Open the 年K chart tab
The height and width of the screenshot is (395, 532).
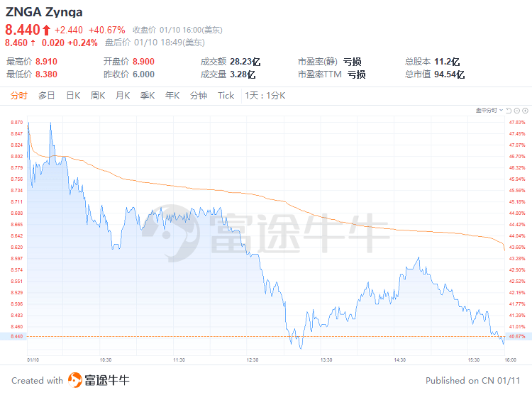(172, 96)
